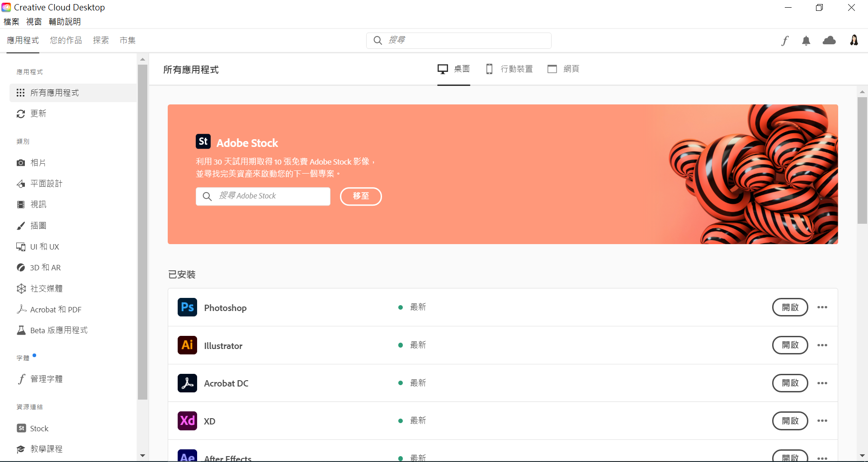Open more options for Illustrator
The height and width of the screenshot is (462, 868).
pyautogui.click(x=822, y=345)
